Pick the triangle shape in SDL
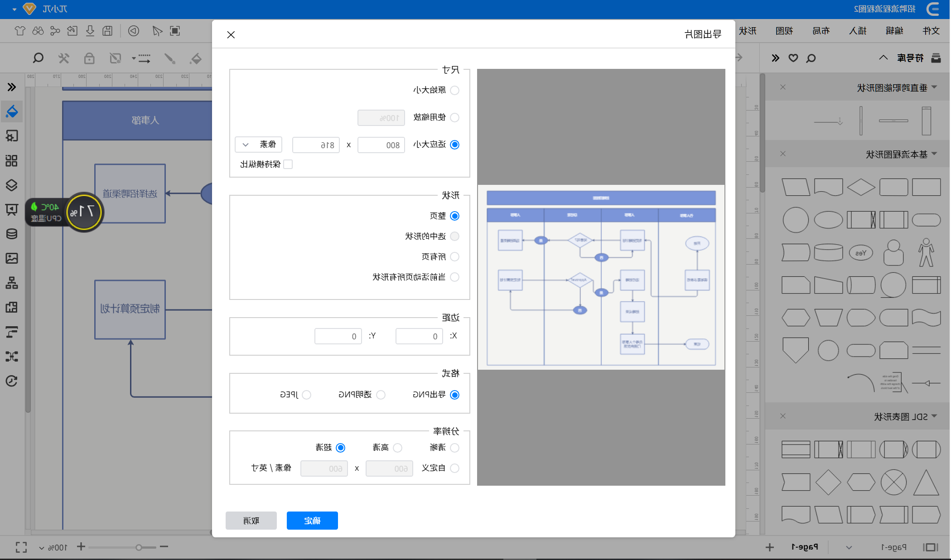The image size is (951, 560). click(926, 482)
